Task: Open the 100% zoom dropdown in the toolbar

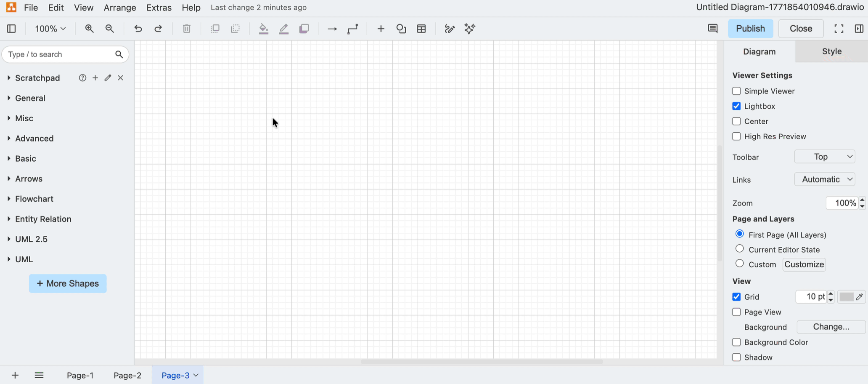Action: pos(50,29)
